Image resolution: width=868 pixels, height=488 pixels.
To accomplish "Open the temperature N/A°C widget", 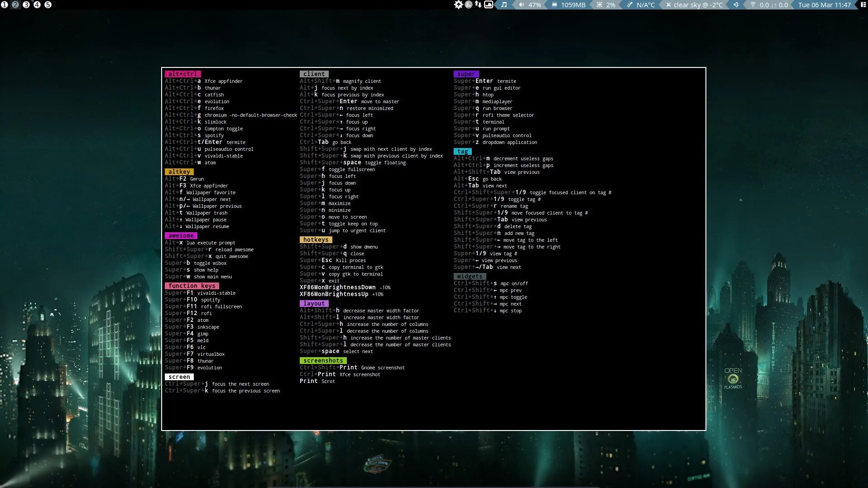I will [x=641, y=5].
